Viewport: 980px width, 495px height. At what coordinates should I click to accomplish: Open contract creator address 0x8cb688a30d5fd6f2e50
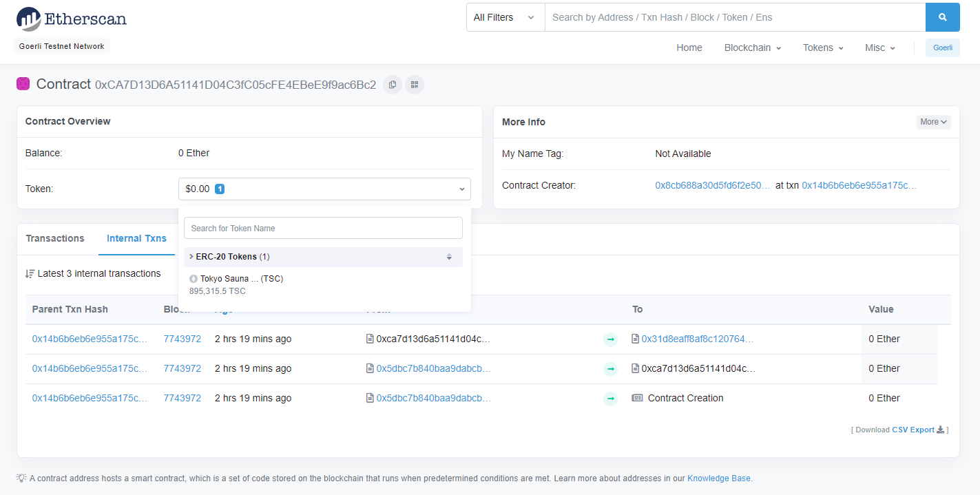(713, 185)
